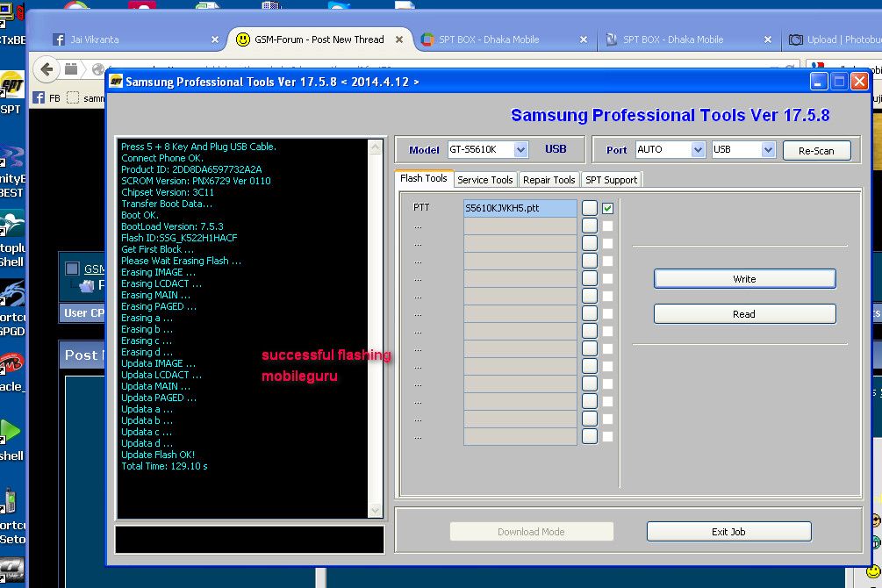882x588 pixels.
Task: Close the Jai Vikranta browser tab
Action: tap(215, 39)
